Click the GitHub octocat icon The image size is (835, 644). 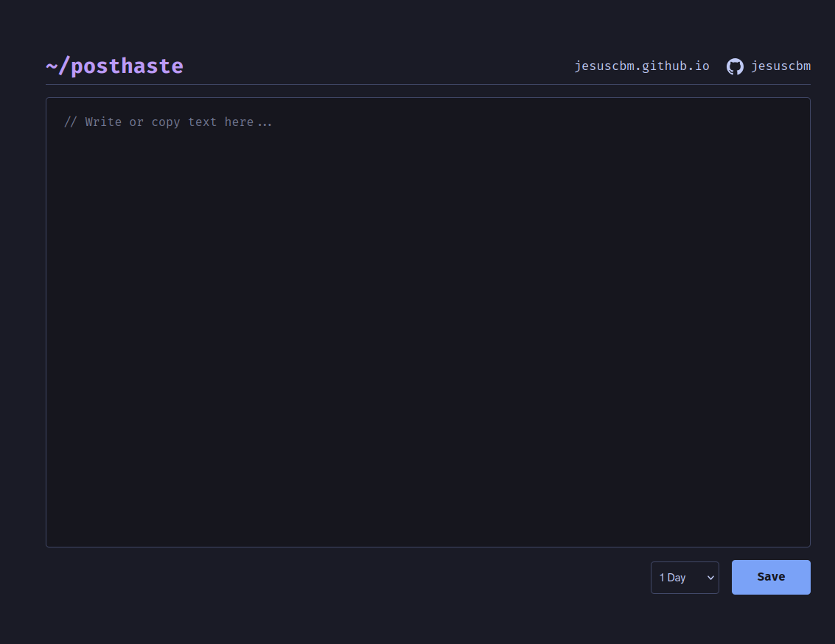point(735,66)
